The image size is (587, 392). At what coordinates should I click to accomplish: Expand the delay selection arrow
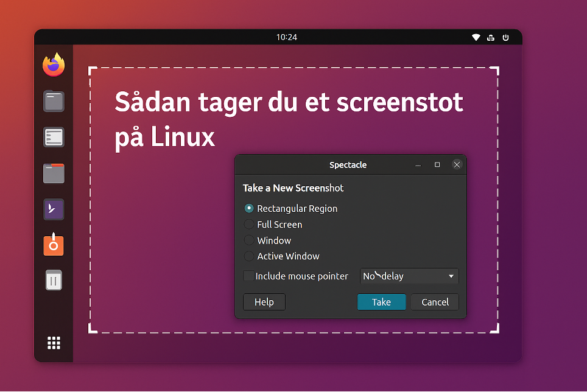pyautogui.click(x=451, y=276)
